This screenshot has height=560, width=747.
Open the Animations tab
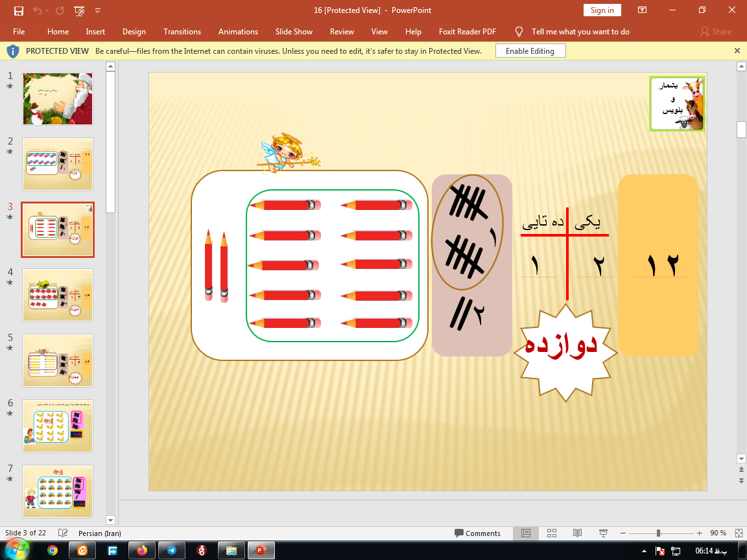238,31
